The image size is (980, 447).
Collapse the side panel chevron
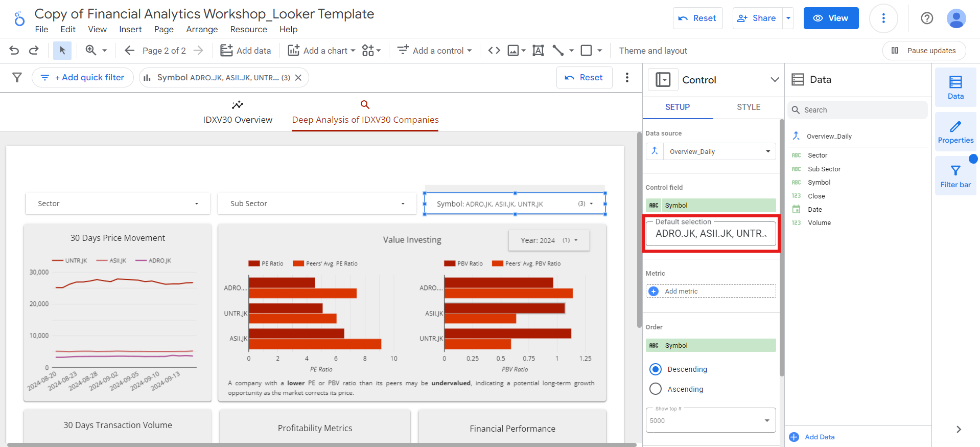coord(959,429)
